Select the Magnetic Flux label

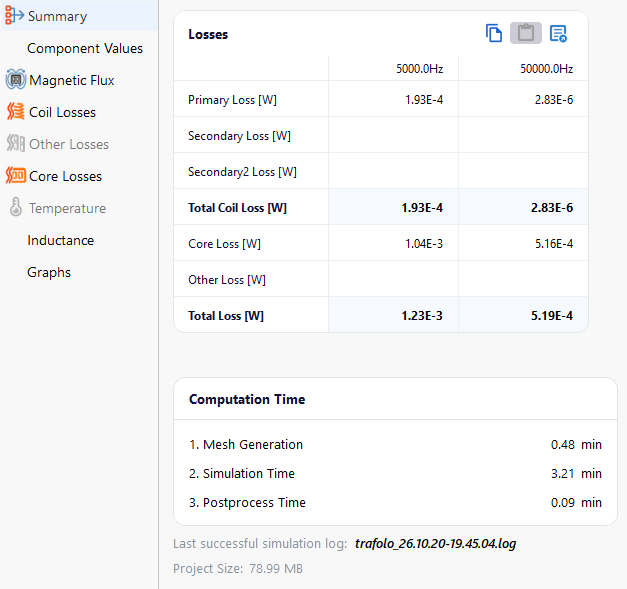[x=72, y=80]
